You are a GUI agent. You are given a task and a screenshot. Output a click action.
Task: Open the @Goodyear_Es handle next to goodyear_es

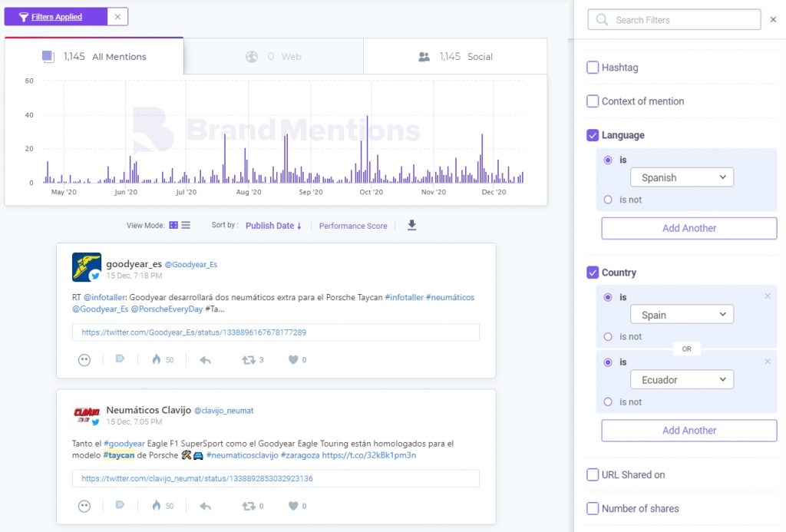click(x=191, y=264)
